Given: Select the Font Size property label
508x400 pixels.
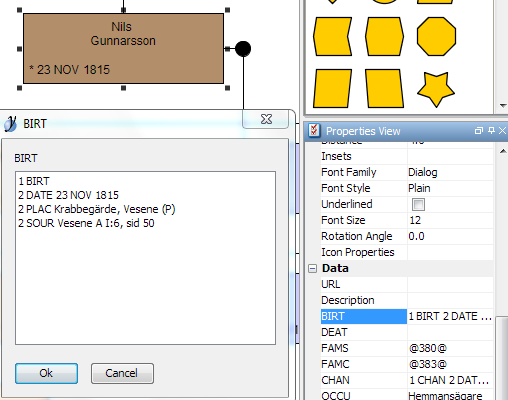Looking at the screenshot, I should [343, 220].
